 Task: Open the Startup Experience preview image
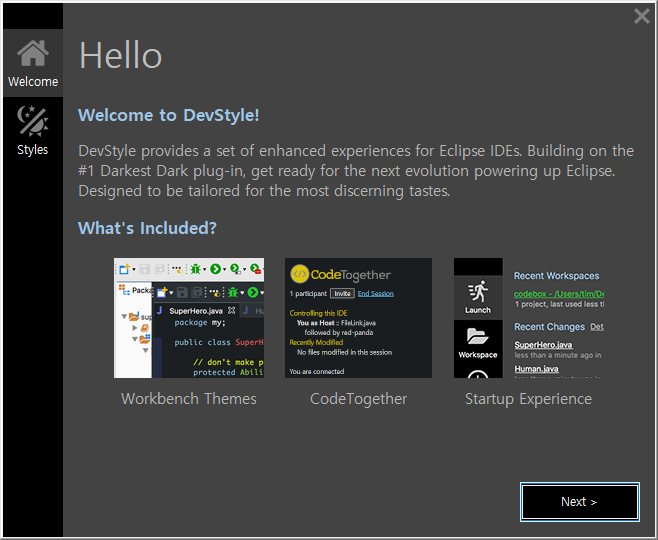coord(529,318)
